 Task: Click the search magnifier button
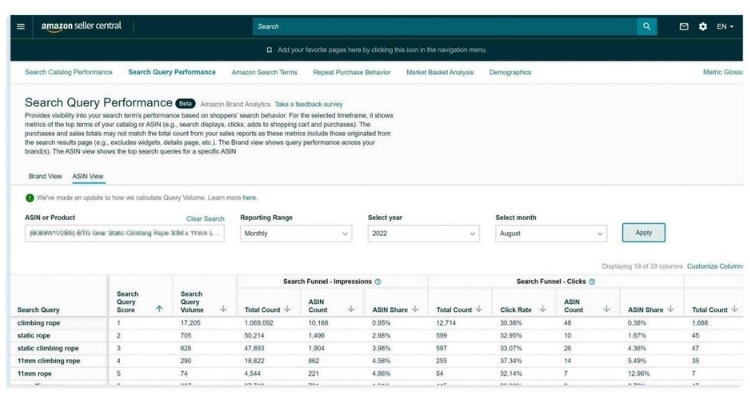click(x=648, y=25)
